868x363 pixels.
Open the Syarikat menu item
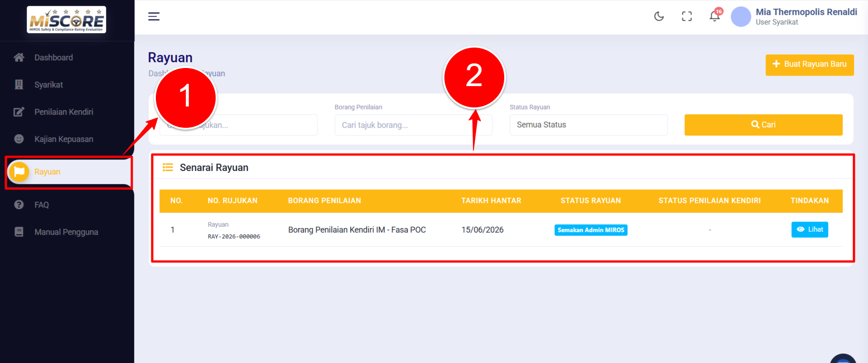pos(48,85)
